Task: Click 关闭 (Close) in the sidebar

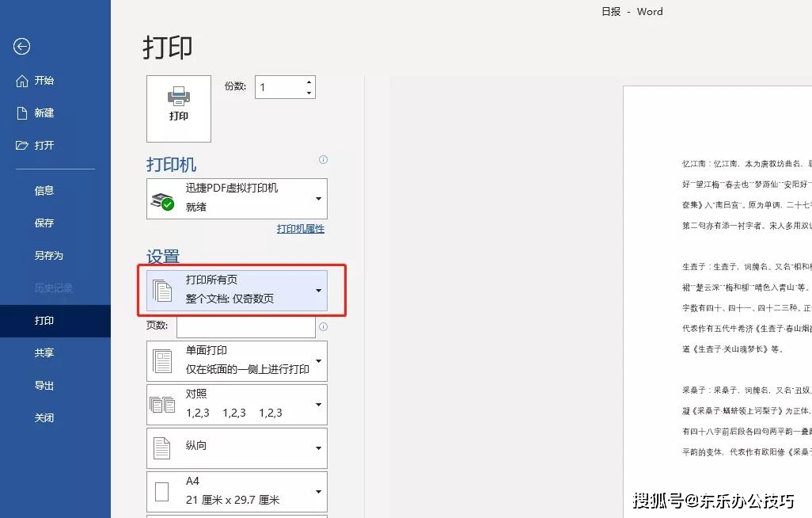Action: pyautogui.click(x=44, y=418)
